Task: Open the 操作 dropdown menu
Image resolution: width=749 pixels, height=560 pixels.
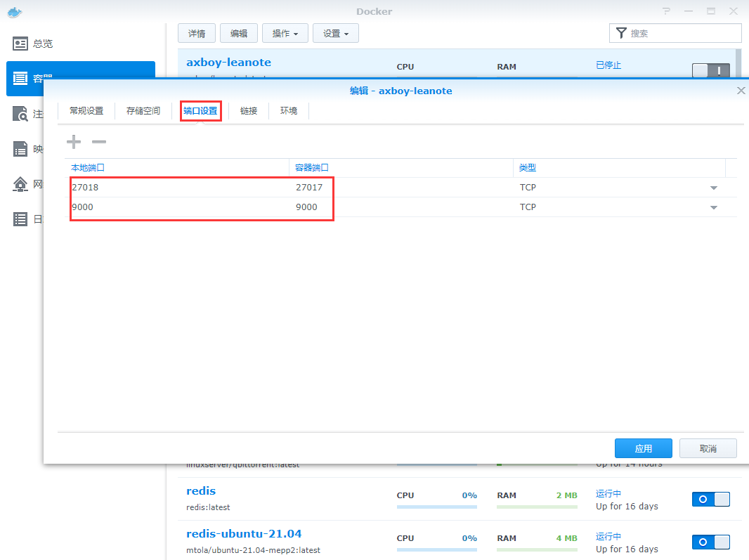Action: pos(285,33)
